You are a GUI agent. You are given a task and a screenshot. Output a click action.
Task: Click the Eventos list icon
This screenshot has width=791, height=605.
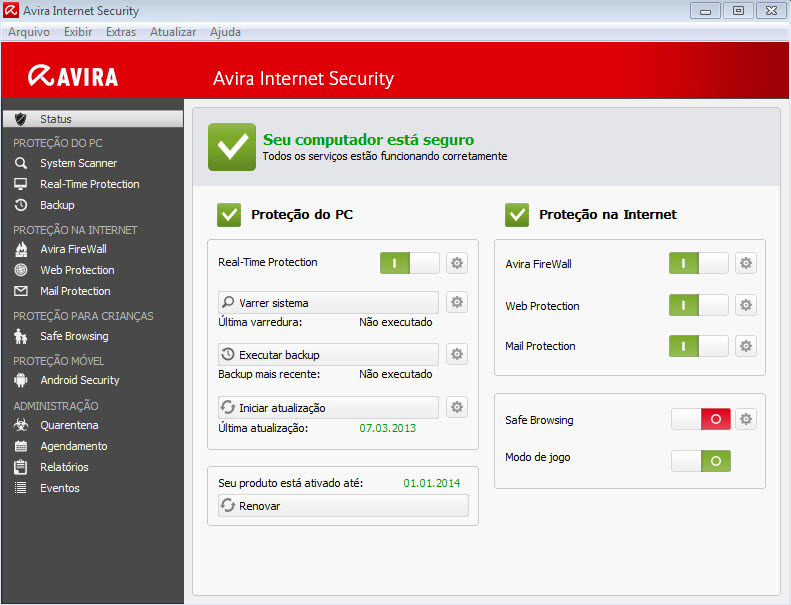click(x=21, y=488)
